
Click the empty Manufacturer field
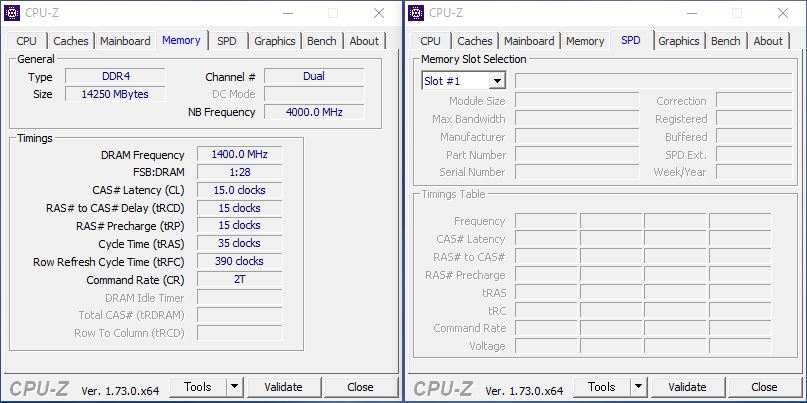point(577,137)
